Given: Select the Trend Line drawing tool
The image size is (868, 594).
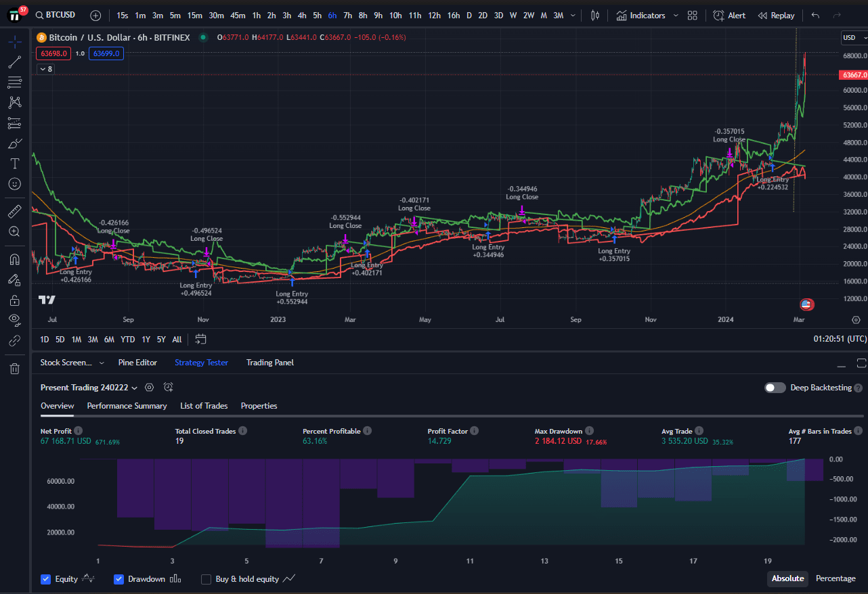Looking at the screenshot, I should (x=14, y=62).
